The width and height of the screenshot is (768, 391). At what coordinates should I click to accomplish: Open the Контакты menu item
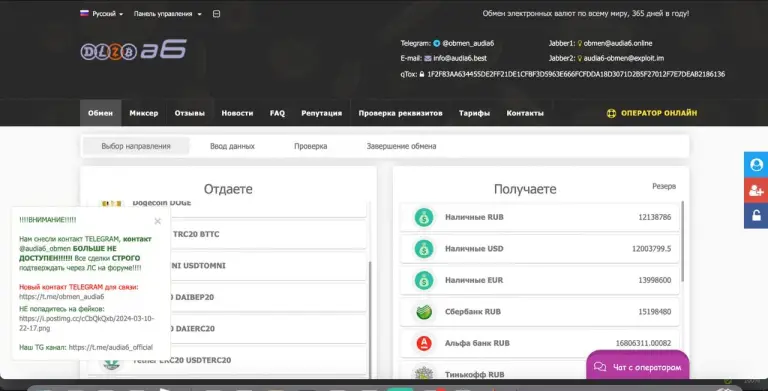tap(525, 113)
